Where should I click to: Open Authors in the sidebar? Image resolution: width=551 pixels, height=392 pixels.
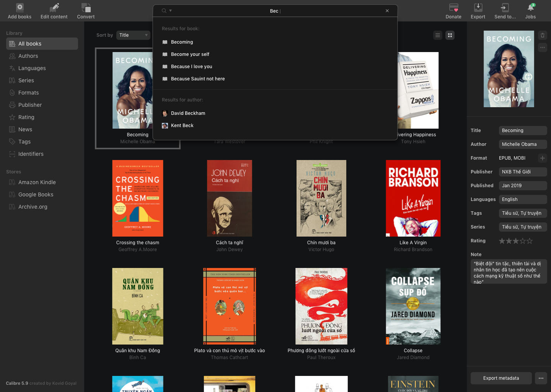pyautogui.click(x=42, y=56)
